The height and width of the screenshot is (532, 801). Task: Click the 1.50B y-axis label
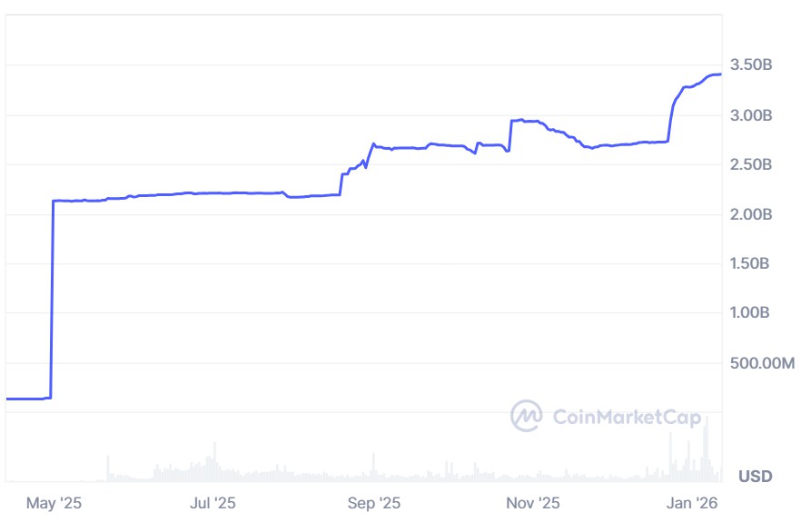coord(750,263)
